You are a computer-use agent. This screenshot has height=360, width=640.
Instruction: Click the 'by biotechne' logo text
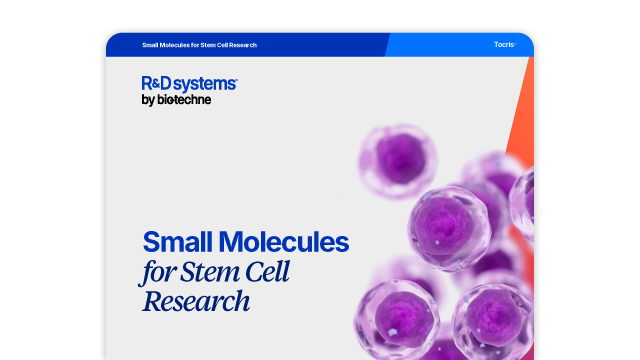pos(176,100)
